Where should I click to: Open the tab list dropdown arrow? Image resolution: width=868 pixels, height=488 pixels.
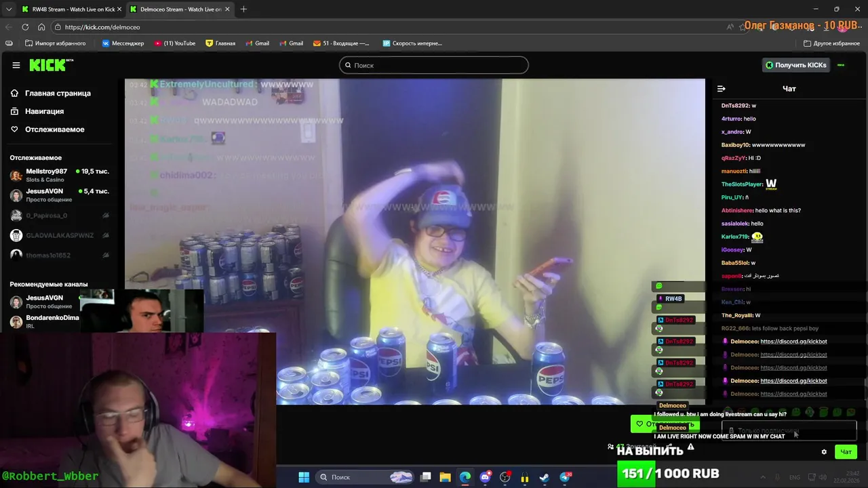click(8, 9)
